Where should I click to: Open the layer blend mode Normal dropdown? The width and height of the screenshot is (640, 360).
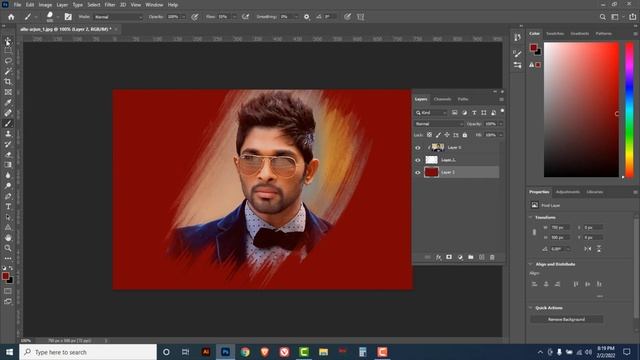[439, 124]
